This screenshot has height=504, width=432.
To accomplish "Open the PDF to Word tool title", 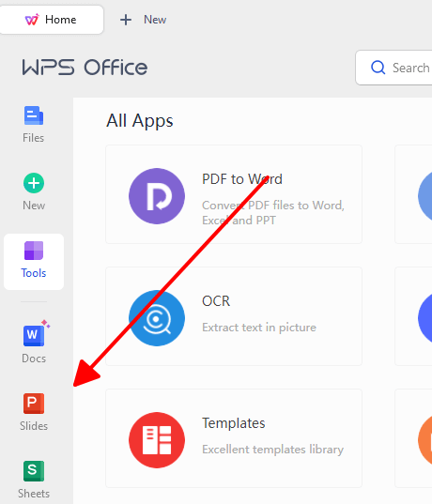I will [242, 179].
